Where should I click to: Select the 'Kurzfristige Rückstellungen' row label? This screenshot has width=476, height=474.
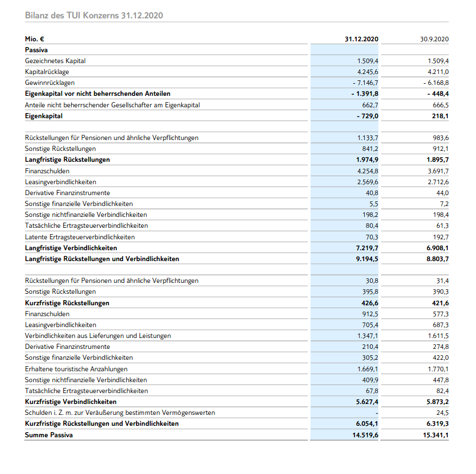67,303
